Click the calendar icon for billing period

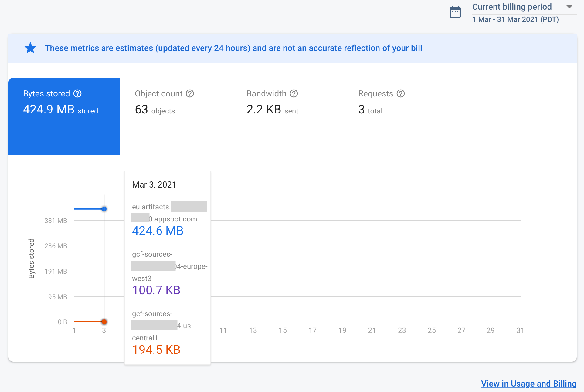[x=455, y=12]
